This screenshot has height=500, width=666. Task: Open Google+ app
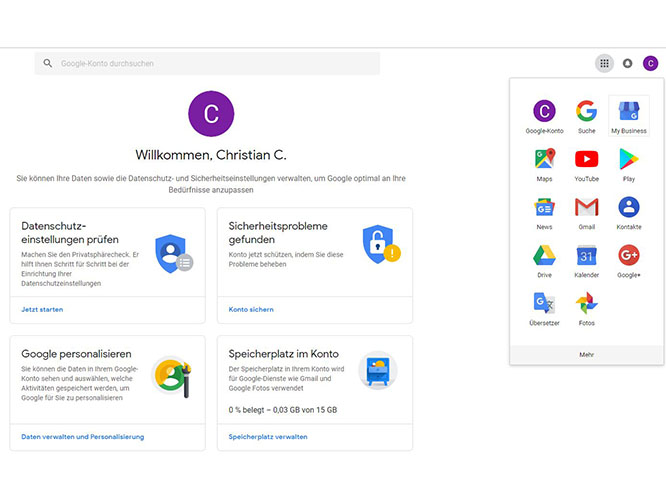tap(629, 260)
